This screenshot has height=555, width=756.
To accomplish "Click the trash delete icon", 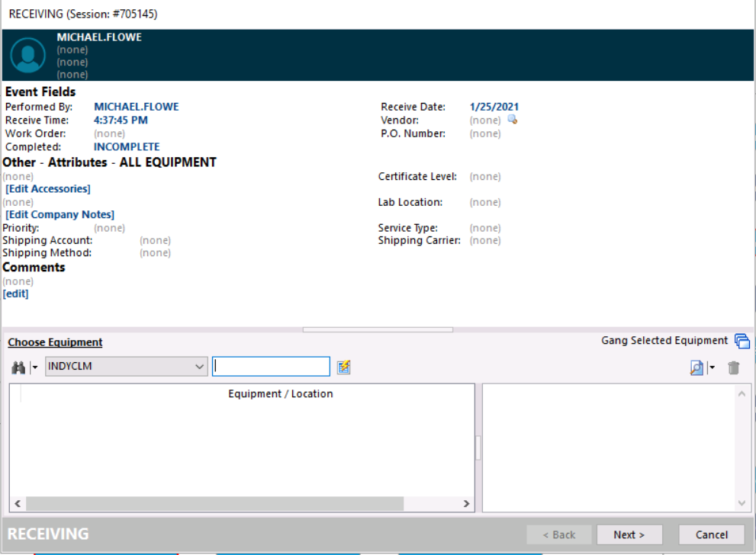I will click(x=734, y=367).
